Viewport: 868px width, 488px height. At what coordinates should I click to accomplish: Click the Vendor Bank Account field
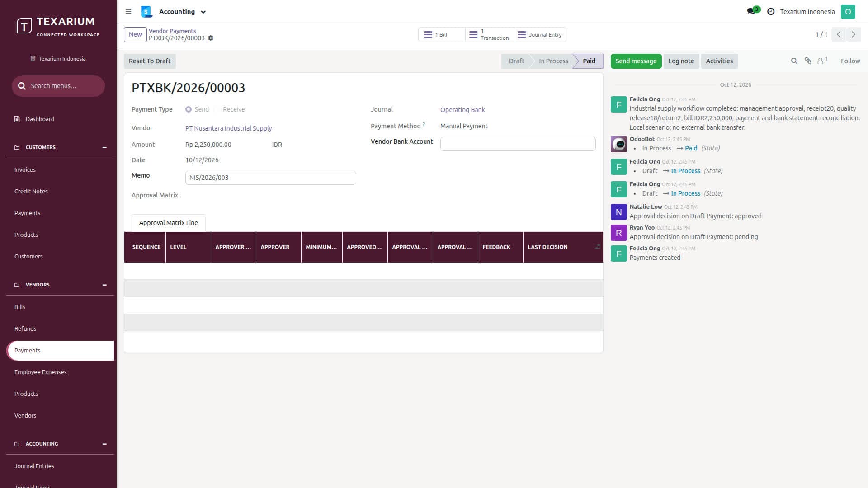(518, 144)
